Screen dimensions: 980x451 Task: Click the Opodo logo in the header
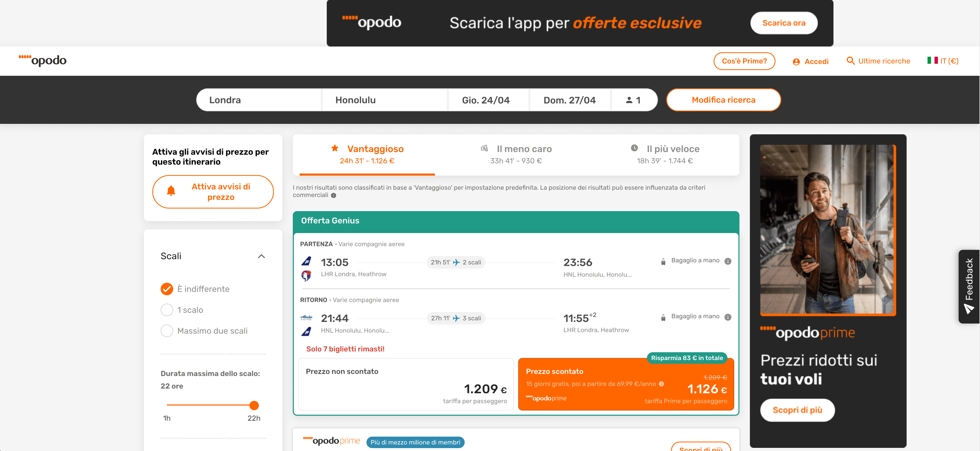(43, 60)
